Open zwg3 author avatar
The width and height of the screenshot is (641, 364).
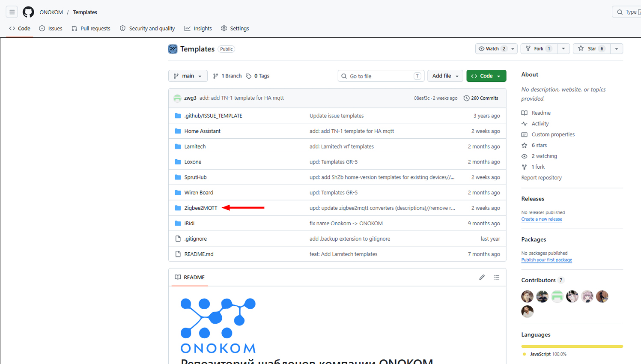pos(177,98)
